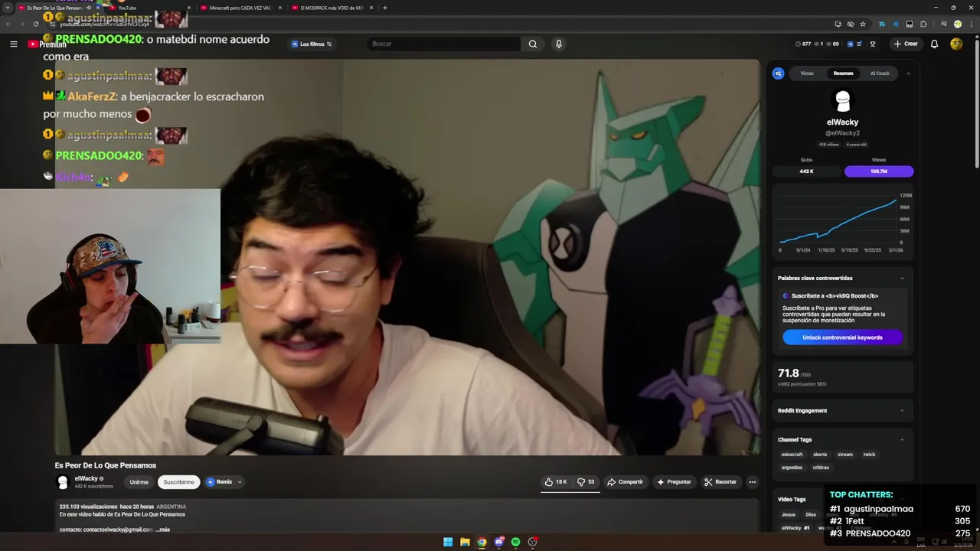Image resolution: width=980 pixels, height=551 pixels.
Task: Click the shorts channel tag
Action: click(x=820, y=455)
